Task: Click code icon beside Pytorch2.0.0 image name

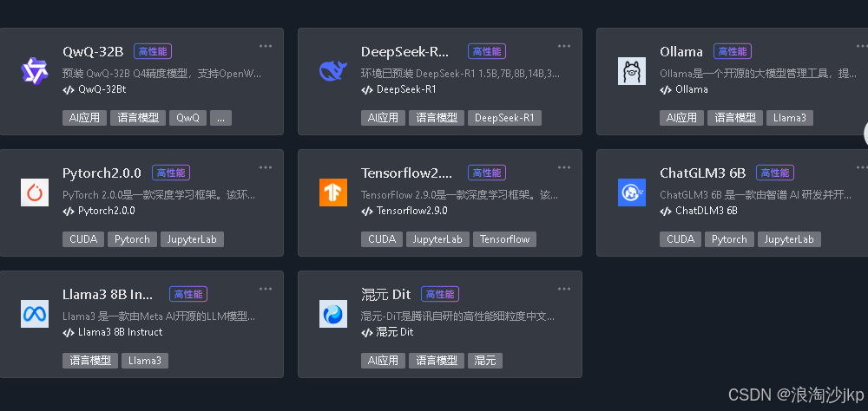Action: coord(69,212)
